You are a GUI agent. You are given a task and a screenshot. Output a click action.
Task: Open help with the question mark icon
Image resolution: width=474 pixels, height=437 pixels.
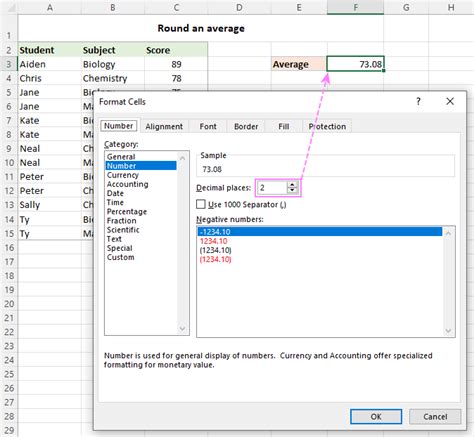(x=418, y=101)
